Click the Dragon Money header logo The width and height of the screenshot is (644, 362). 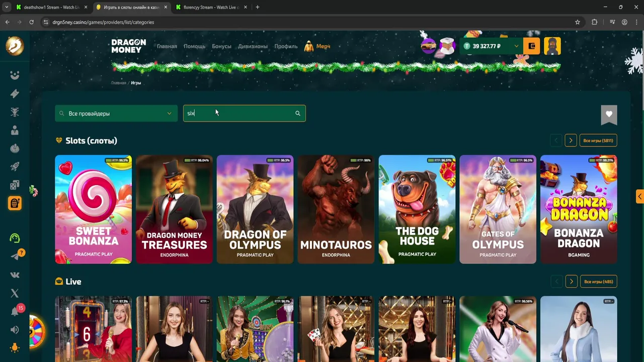[129, 46]
